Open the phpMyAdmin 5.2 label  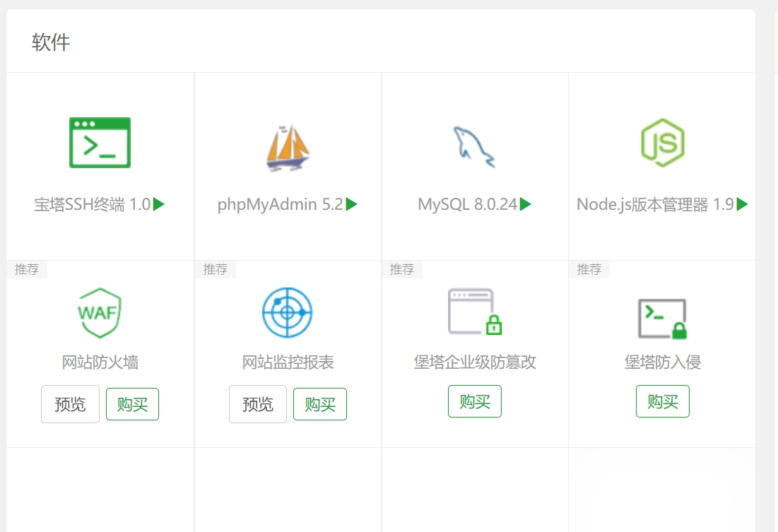tap(281, 204)
